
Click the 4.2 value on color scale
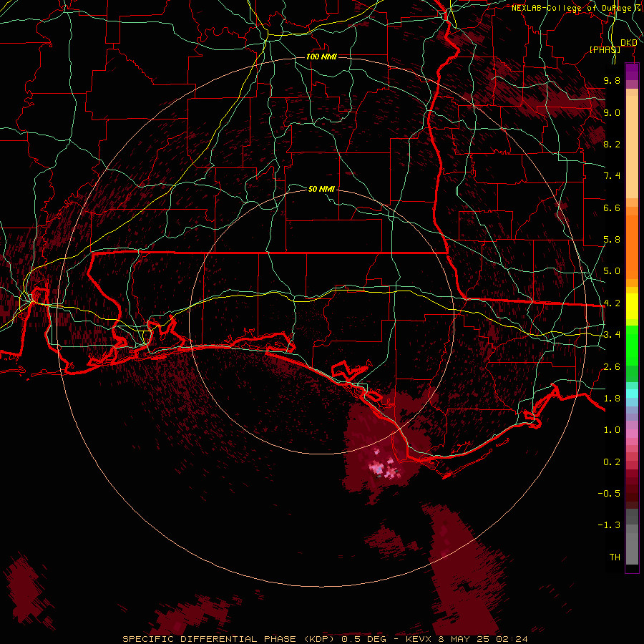point(612,303)
